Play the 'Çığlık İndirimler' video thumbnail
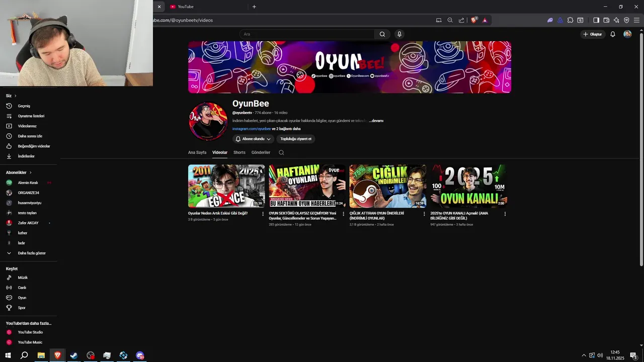This screenshot has height=362, width=644. (388, 186)
